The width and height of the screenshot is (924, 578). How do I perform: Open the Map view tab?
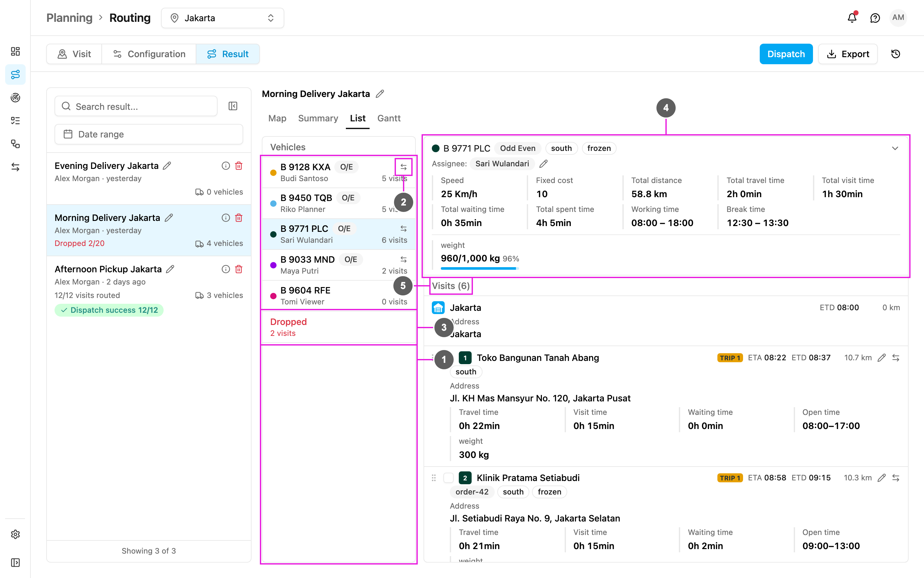(277, 118)
